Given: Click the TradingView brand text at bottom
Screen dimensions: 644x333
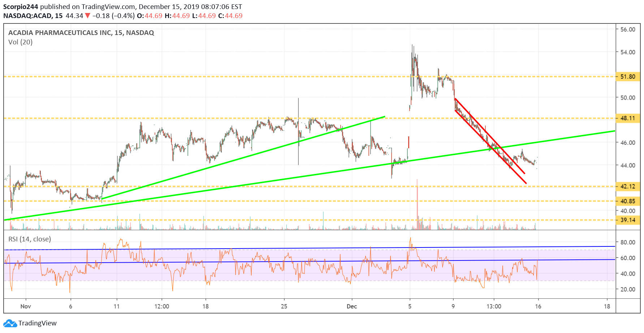Looking at the screenshot, I should click(x=38, y=323).
